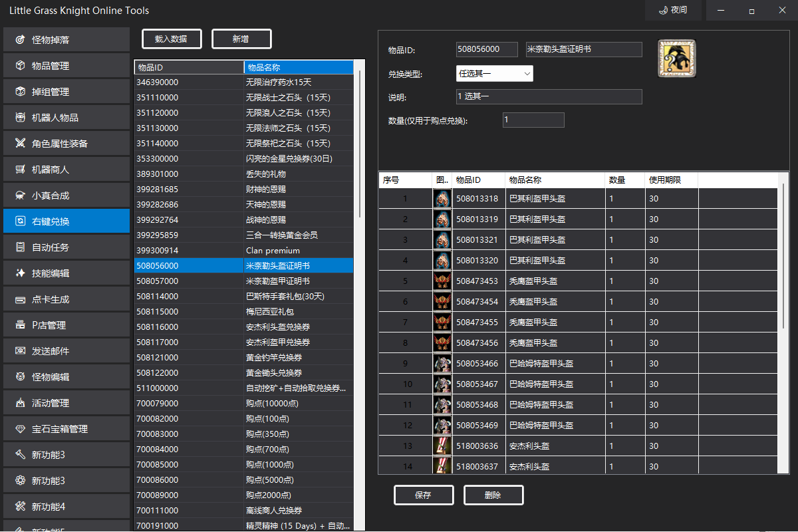Toggle night mode with 夜间 button
This screenshot has width=798, height=532.
pos(672,10)
